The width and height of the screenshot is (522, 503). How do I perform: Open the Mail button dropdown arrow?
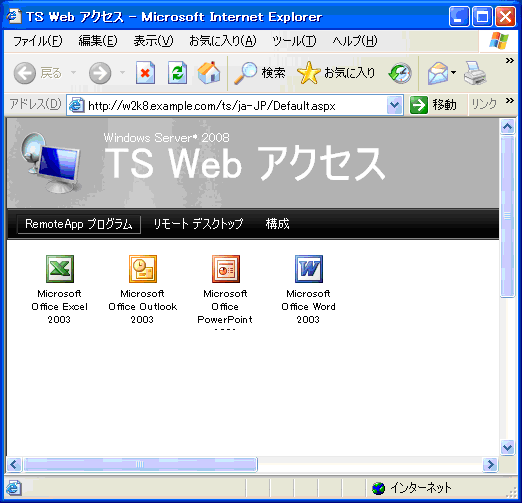pos(453,72)
